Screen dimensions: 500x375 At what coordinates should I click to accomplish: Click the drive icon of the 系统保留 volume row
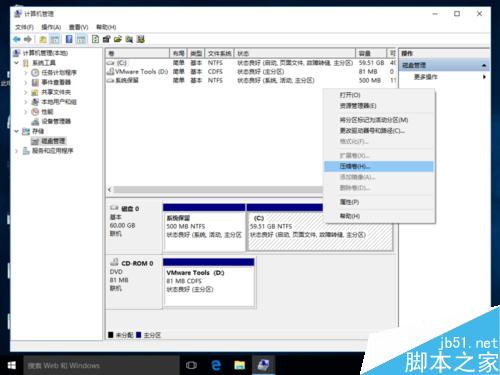[x=110, y=80]
